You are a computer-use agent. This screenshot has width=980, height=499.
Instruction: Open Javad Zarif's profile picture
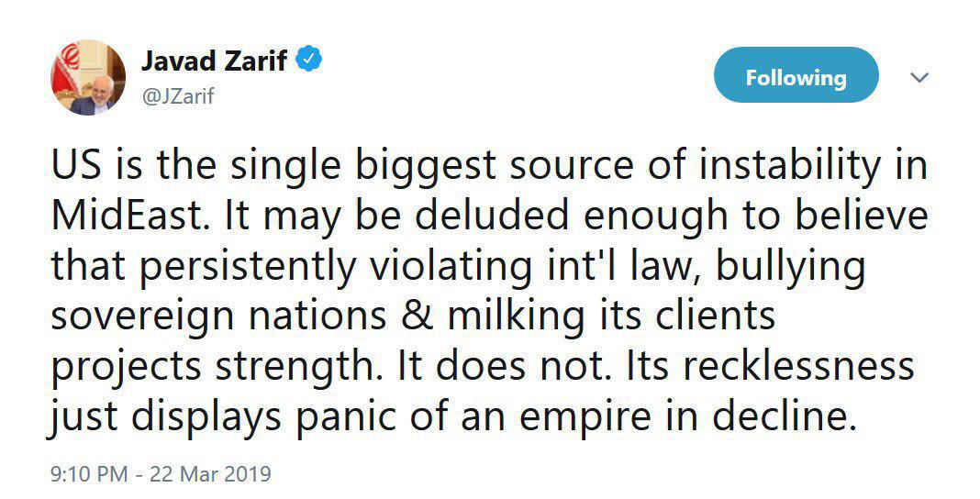[88, 77]
